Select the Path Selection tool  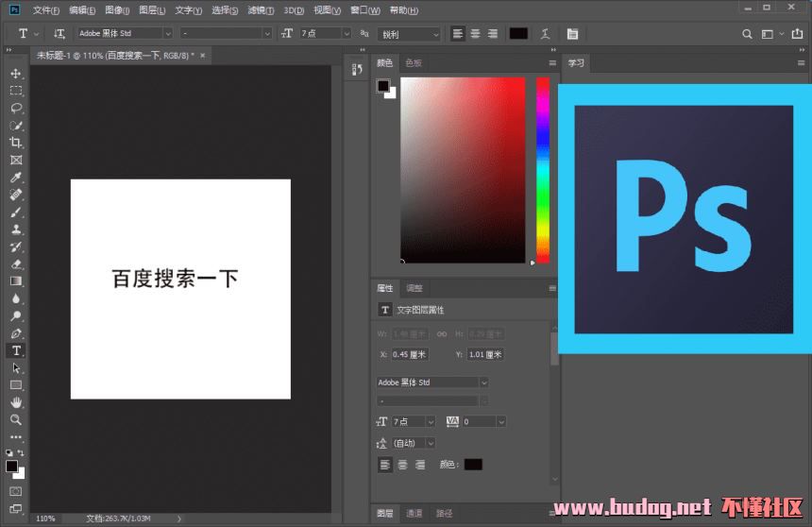[16, 368]
